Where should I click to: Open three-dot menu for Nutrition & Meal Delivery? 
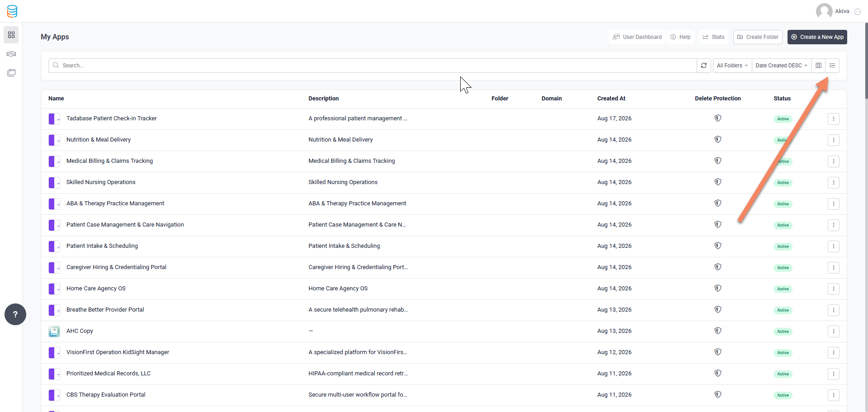tap(834, 140)
